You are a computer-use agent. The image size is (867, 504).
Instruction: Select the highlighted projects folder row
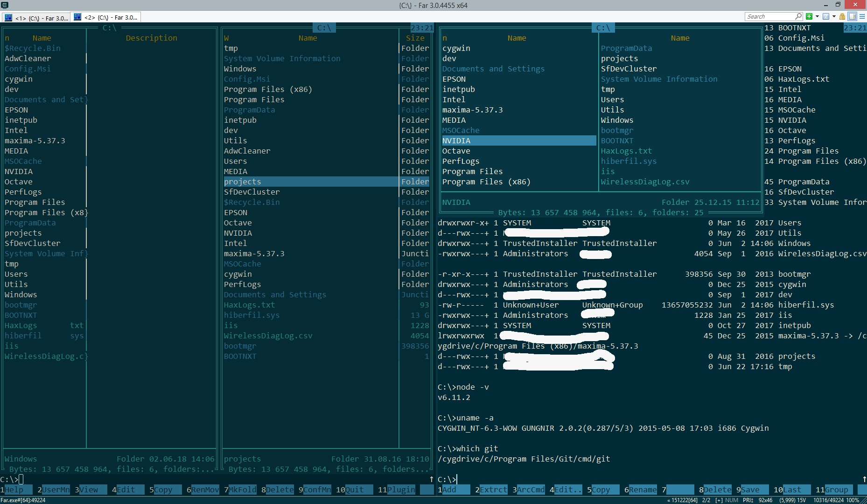click(x=326, y=182)
